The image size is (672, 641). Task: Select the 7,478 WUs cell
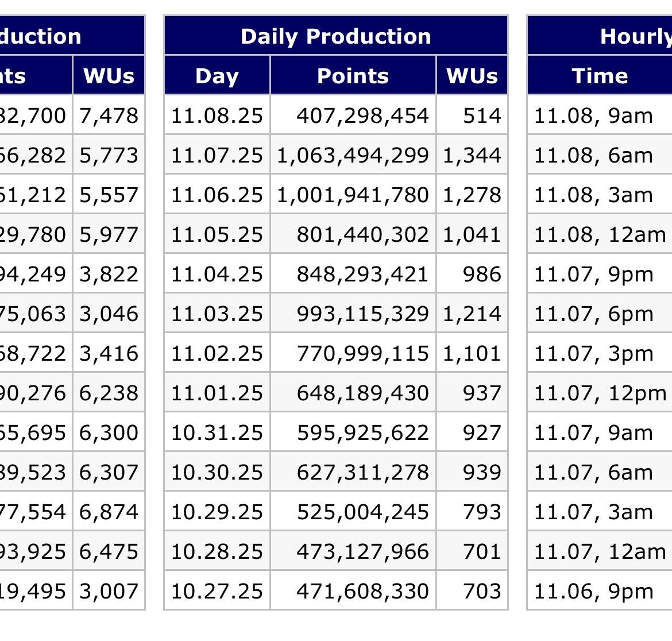point(109,115)
